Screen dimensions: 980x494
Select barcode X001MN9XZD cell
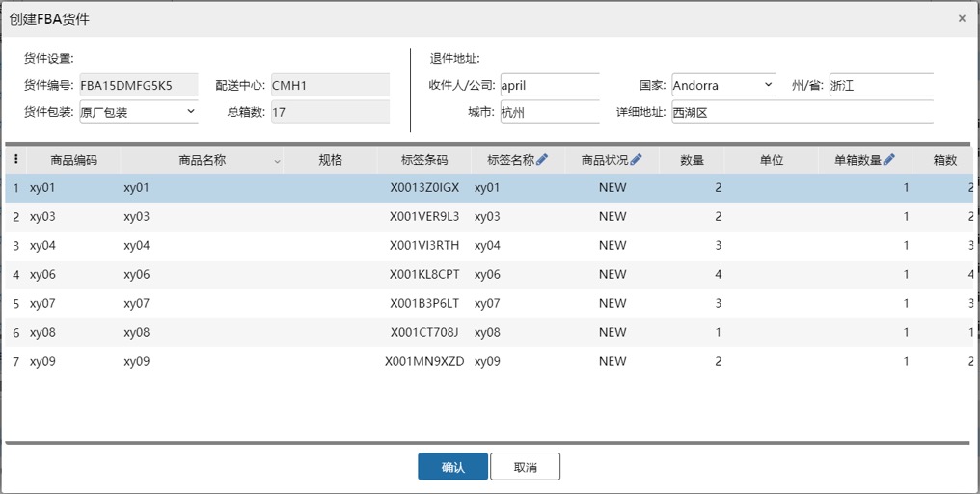[x=424, y=361]
